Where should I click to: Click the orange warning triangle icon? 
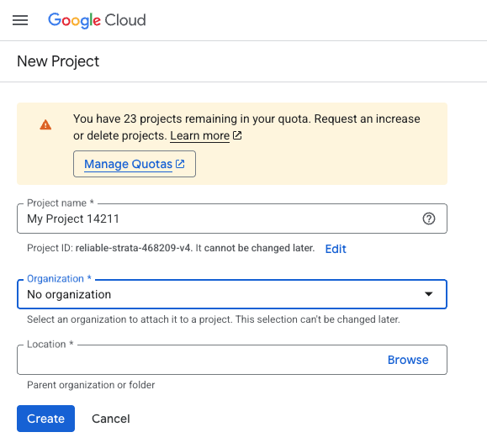(x=45, y=124)
